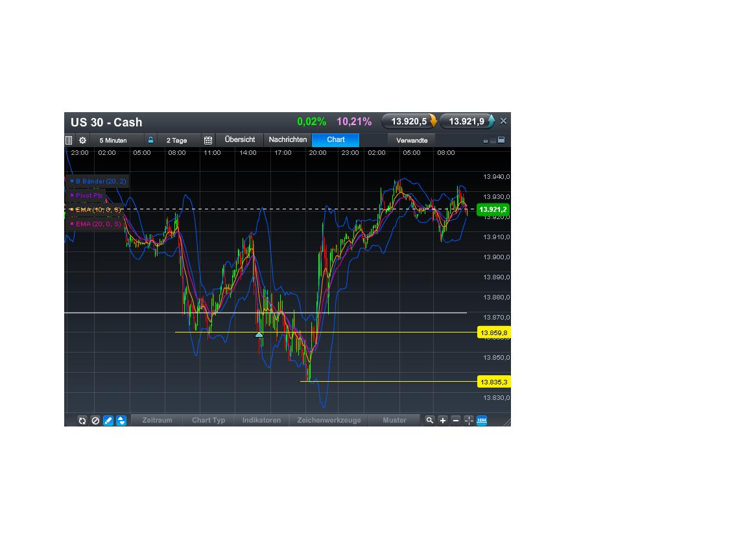Click the refresh chart icon

pos(82,420)
